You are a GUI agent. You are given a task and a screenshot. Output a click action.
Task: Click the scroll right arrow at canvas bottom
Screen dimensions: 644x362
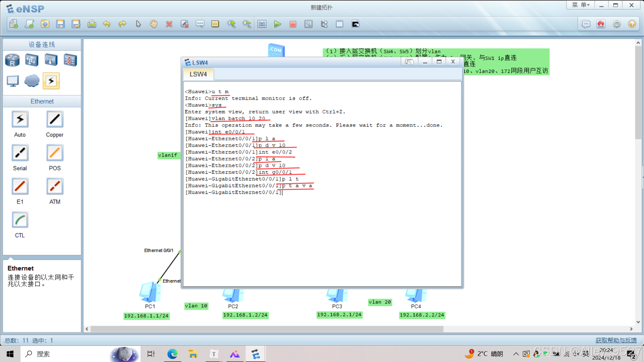pyautogui.click(x=631, y=329)
